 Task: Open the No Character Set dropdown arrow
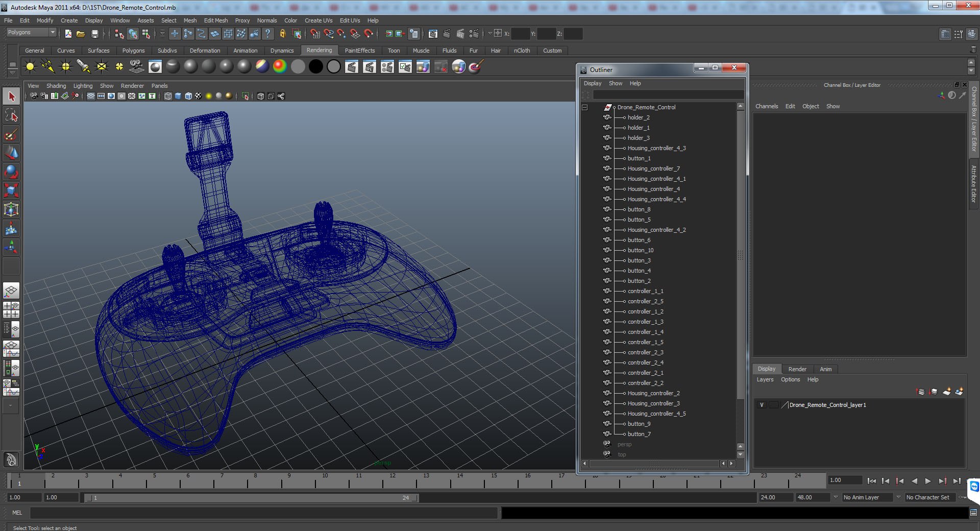point(899,497)
